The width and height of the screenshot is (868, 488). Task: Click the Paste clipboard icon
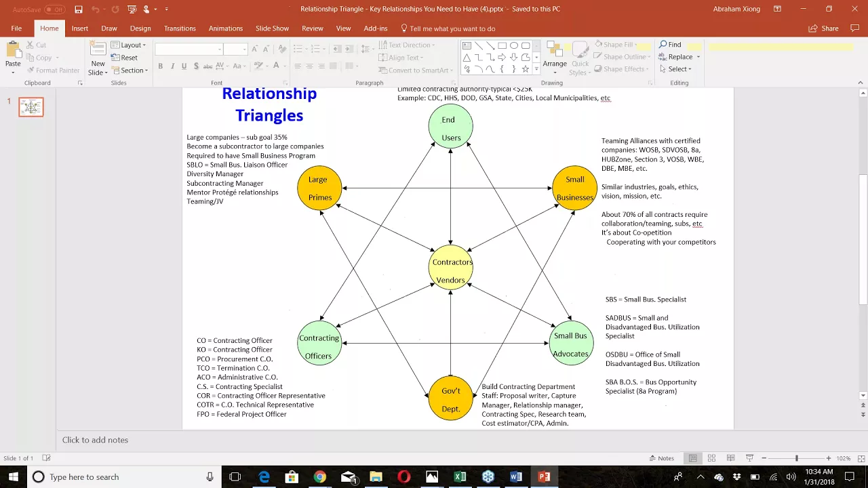coord(13,50)
